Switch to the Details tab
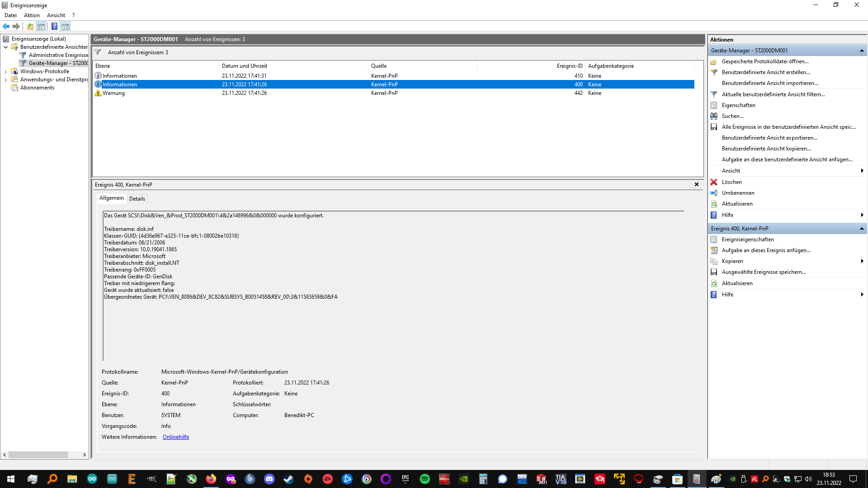Screen dimensions: 868x488 pyautogui.click(x=137, y=199)
